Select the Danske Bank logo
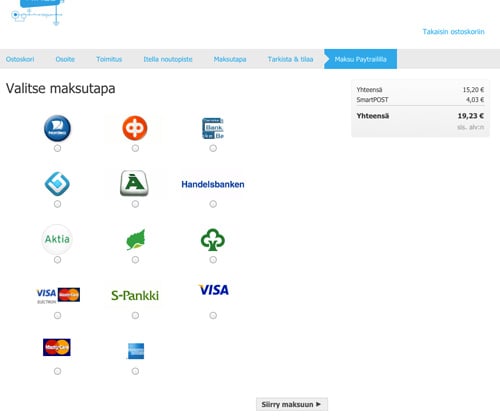This screenshot has width=500, height=416. pyautogui.click(x=213, y=128)
